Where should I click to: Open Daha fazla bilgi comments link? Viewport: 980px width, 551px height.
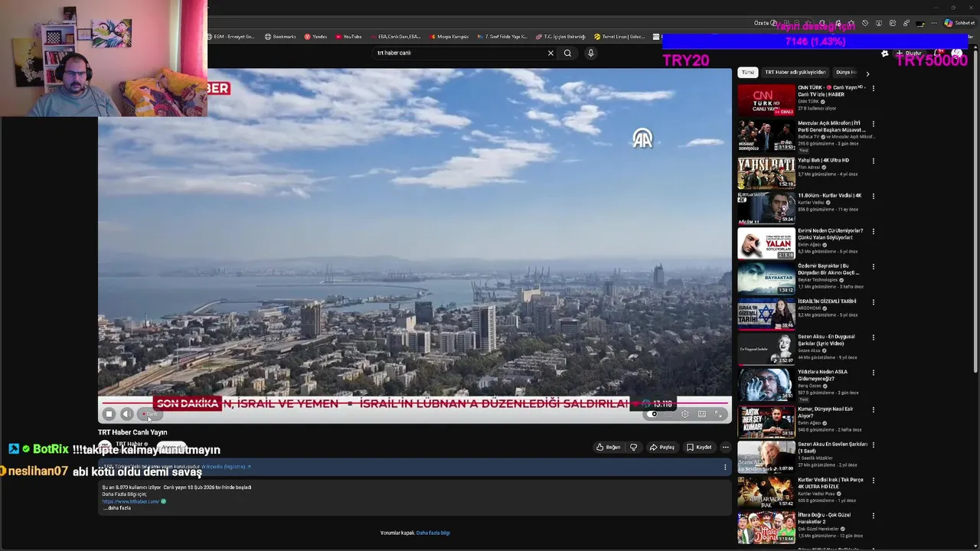click(433, 533)
